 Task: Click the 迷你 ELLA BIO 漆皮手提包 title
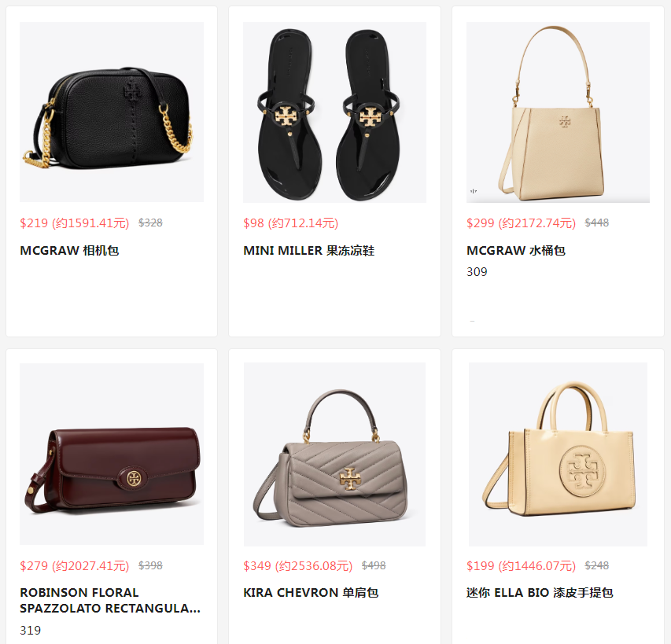[540, 592]
